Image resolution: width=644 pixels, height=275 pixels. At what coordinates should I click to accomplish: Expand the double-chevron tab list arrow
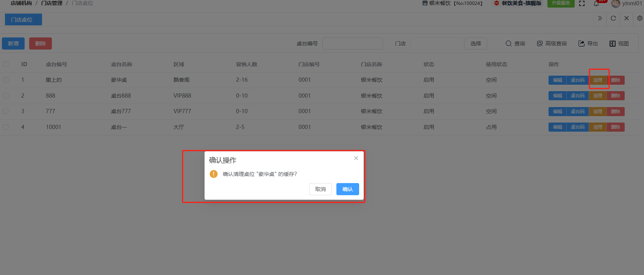tap(600, 18)
